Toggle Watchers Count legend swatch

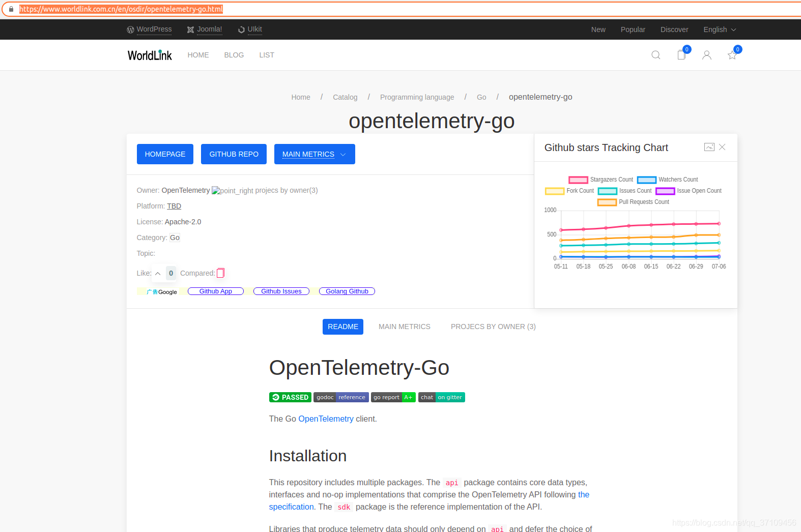(647, 180)
